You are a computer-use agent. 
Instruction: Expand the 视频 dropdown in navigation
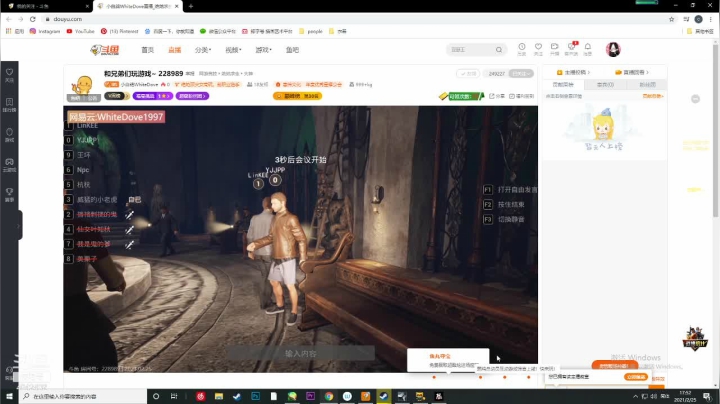tap(233, 50)
